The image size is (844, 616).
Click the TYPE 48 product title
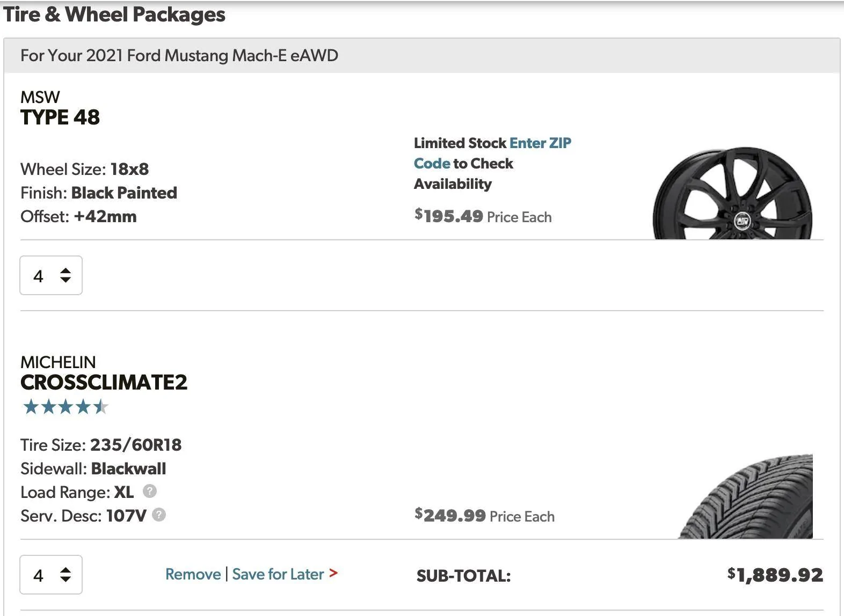pyautogui.click(x=60, y=117)
